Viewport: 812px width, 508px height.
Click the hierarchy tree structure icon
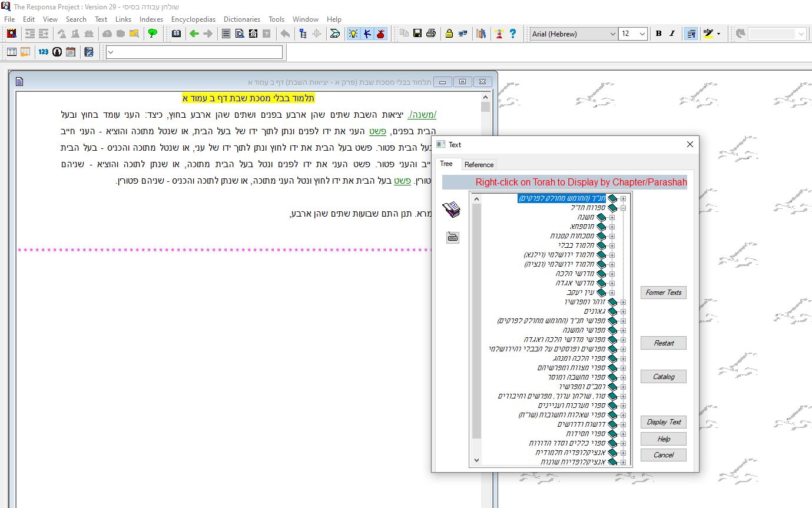(x=303, y=34)
